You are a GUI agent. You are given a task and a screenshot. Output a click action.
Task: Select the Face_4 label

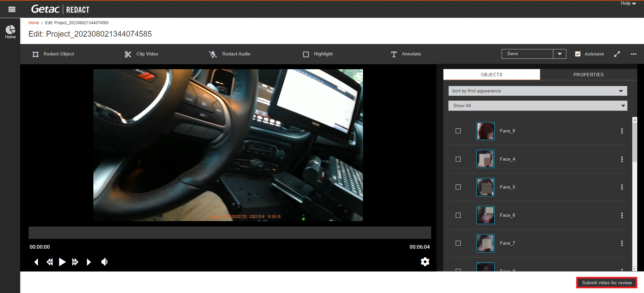[x=507, y=159]
